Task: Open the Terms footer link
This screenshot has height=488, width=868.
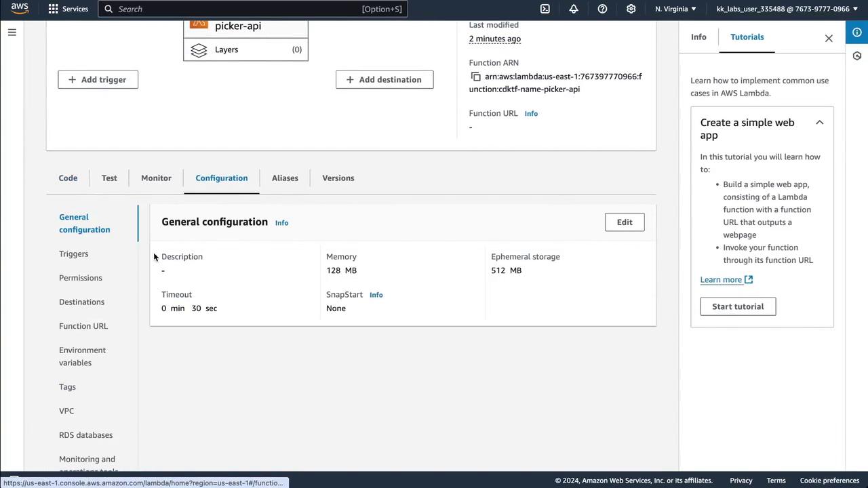Action: pos(776,481)
